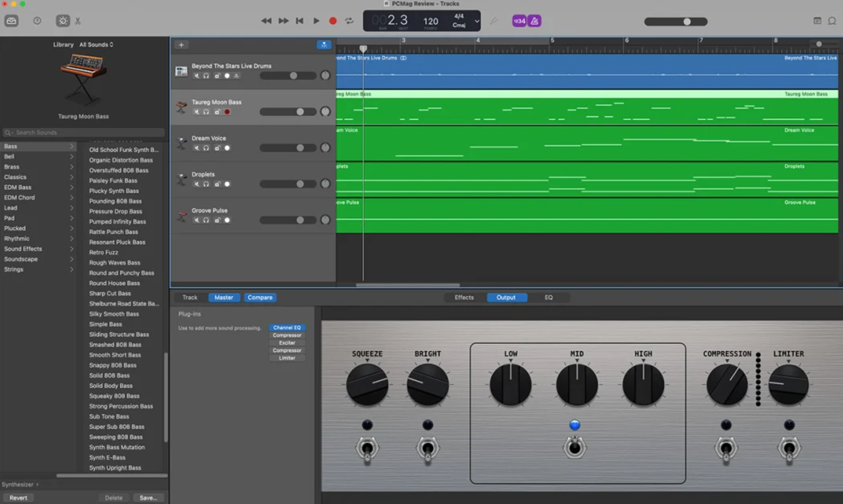Click the Smart Controls icon in the toolbar
Image resolution: width=843 pixels, height=504 pixels.
(63, 21)
